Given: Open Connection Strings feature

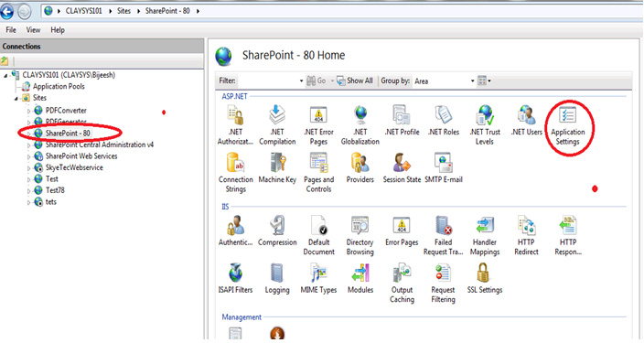Looking at the screenshot, I should [x=235, y=173].
